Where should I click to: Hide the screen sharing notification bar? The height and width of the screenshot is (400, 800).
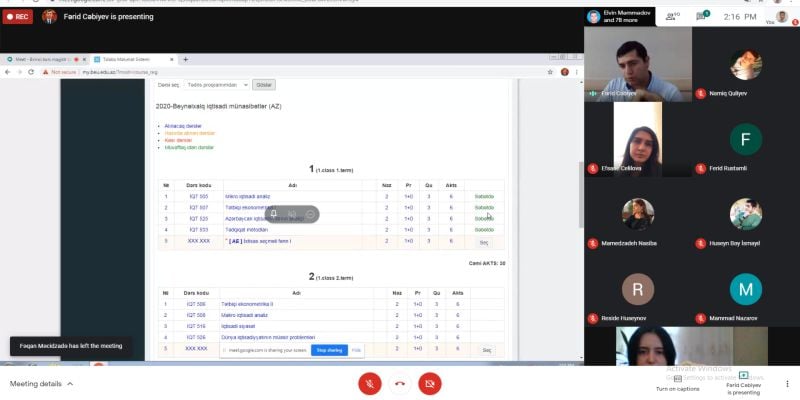click(x=356, y=351)
